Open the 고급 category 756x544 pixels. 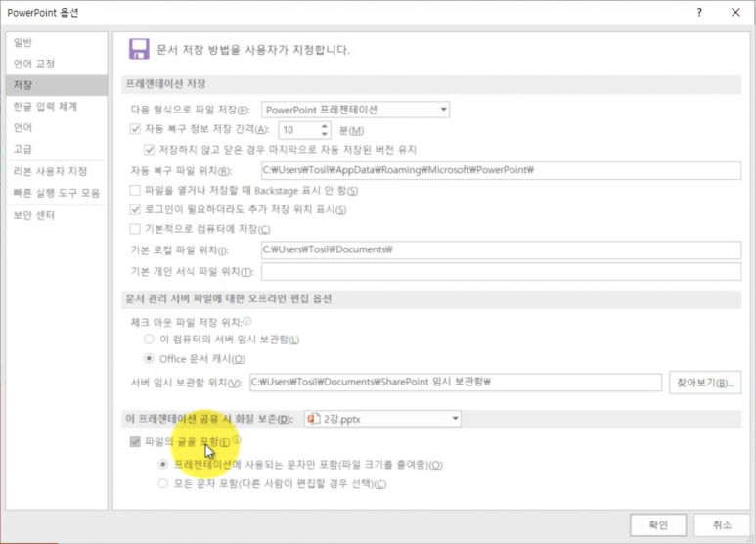point(57,149)
